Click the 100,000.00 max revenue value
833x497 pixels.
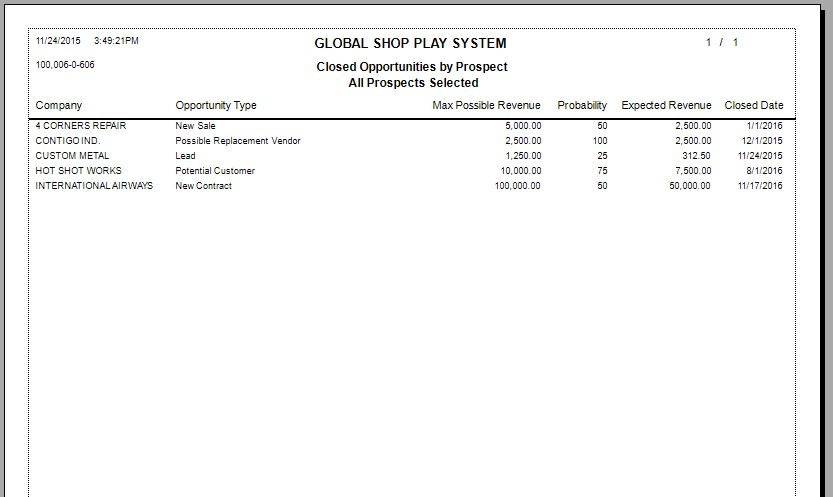518,185
